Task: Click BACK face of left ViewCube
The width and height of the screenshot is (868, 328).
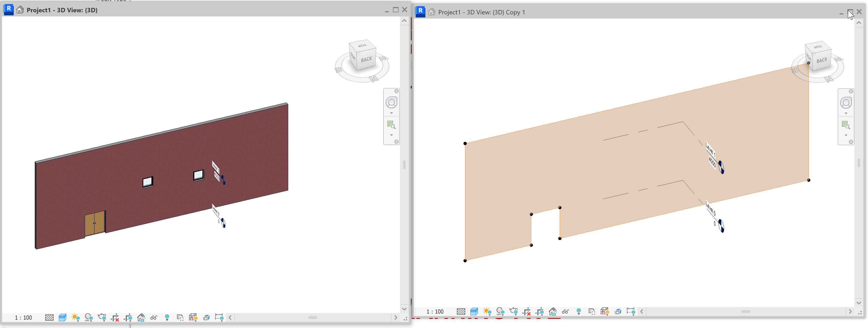Action: 366,60
